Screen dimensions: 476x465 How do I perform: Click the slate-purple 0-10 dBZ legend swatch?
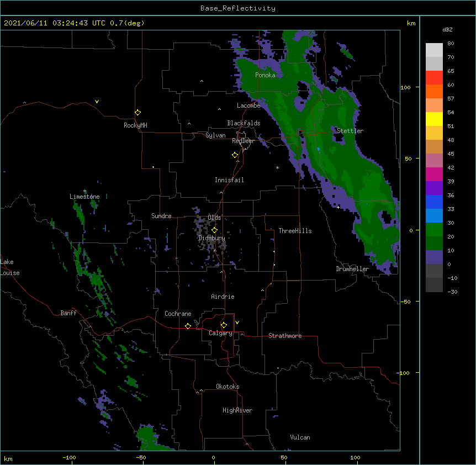pos(434,257)
